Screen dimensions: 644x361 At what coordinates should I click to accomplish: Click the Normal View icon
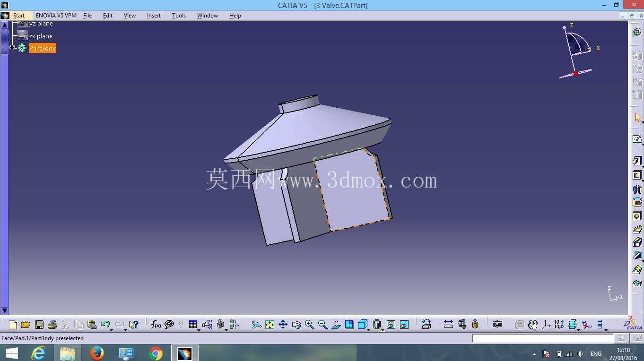336,325
